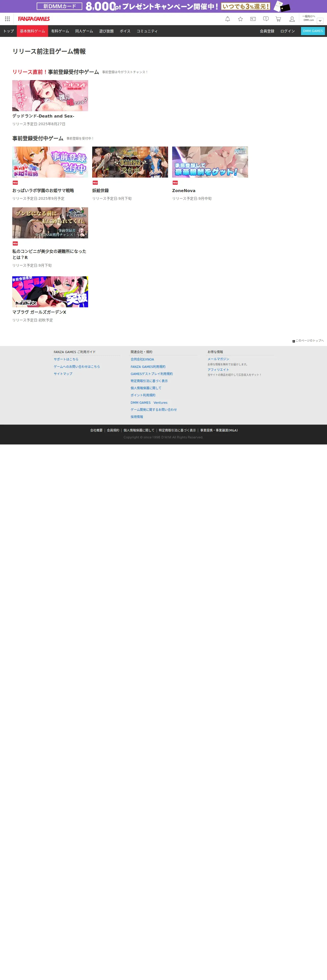Click 事業提携・事業譲渡(M&A) link
This screenshot has width=327, height=980.
pyautogui.click(x=219, y=430)
